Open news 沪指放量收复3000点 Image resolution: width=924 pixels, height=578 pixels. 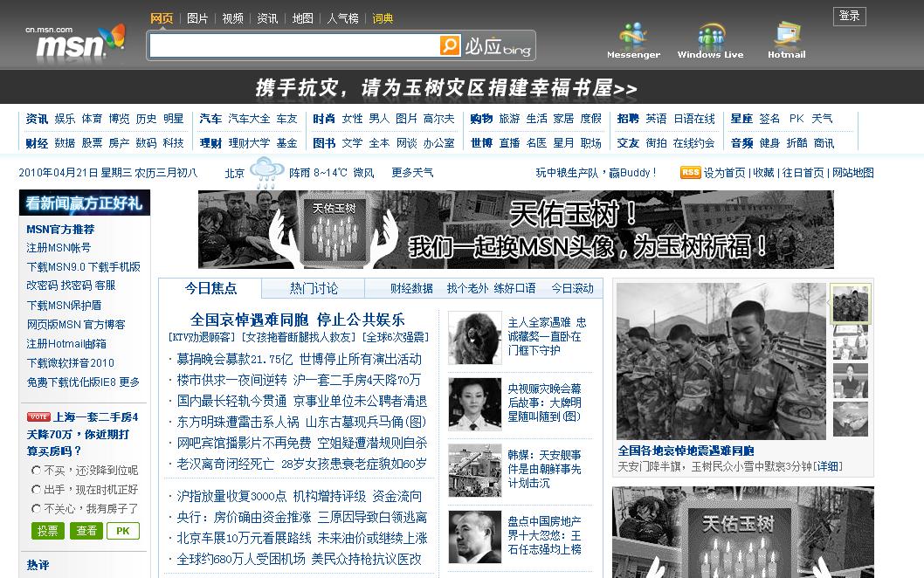pos(231,496)
